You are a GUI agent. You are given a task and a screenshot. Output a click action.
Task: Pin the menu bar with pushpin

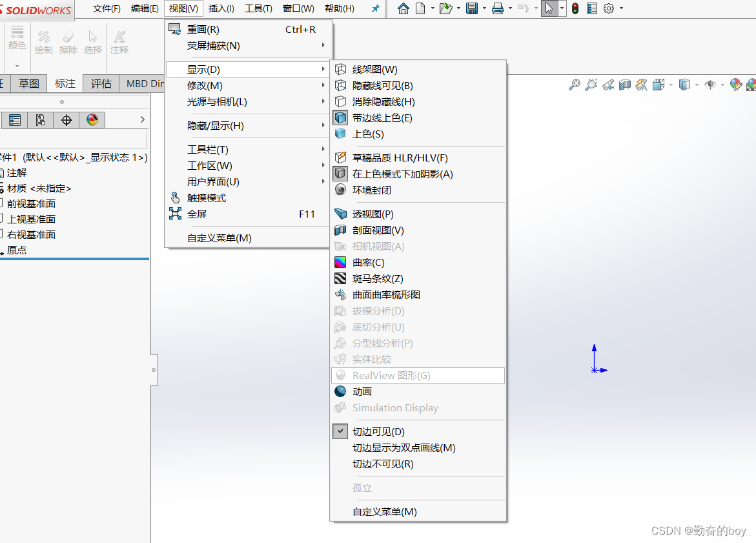click(376, 8)
